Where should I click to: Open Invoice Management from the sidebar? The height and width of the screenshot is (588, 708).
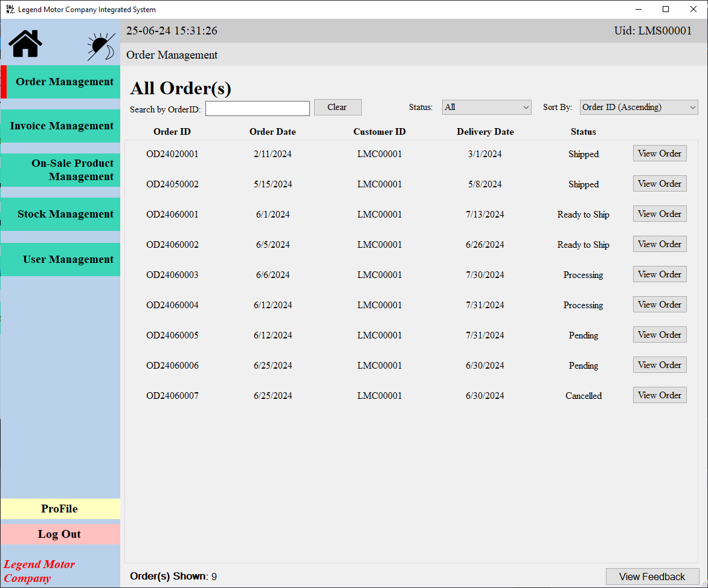[x=60, y=126]
